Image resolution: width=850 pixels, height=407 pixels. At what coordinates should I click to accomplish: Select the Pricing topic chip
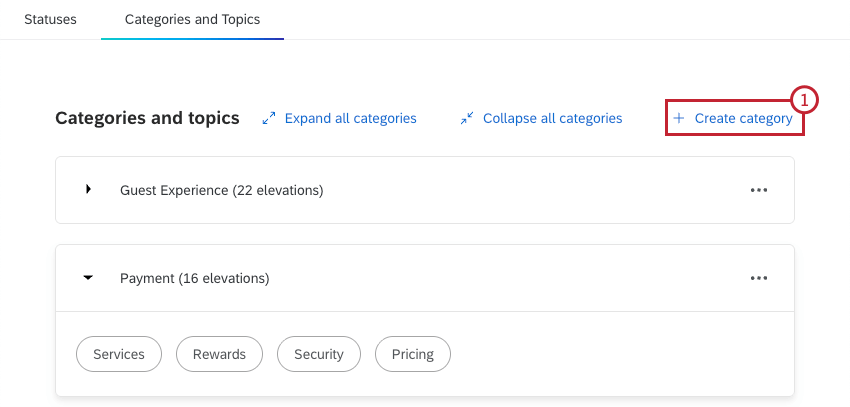point(413,354)
